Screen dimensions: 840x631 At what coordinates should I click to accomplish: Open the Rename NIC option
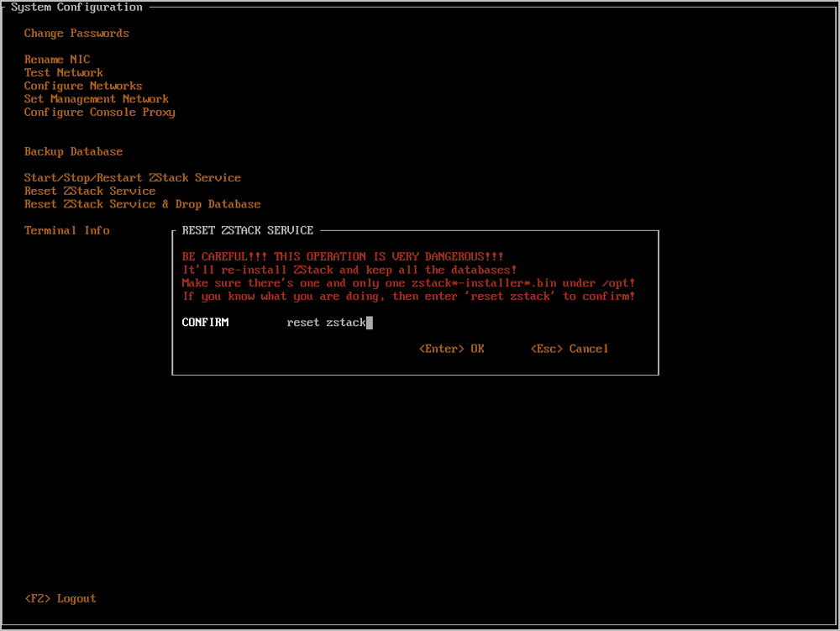[56, 60]
